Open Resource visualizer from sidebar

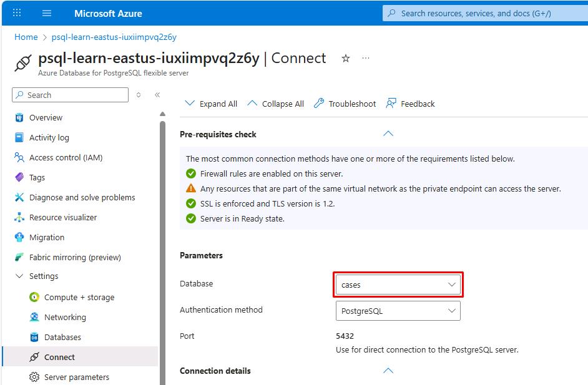click(63, 217)
